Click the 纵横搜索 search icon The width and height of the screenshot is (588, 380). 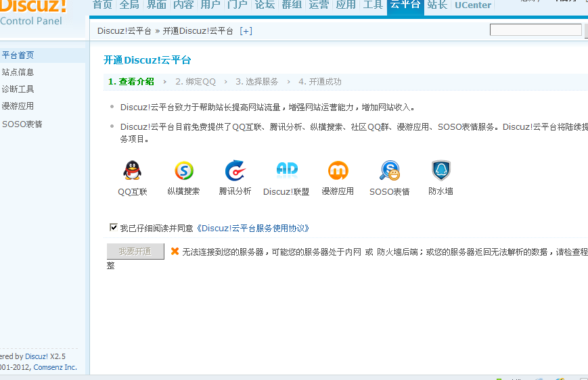click(184, 170)
